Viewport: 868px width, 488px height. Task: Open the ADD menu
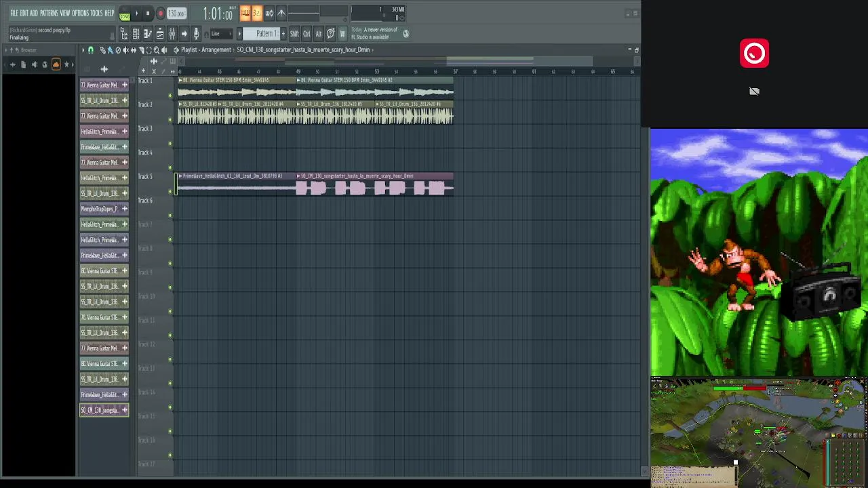[34, 13]
